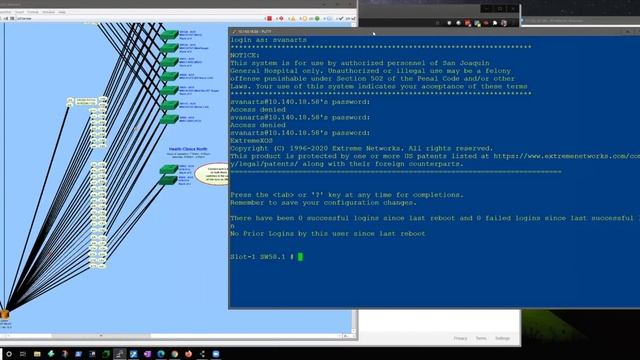
Task: Open Task View on the taskbar
Action: [x=23, y=354]
